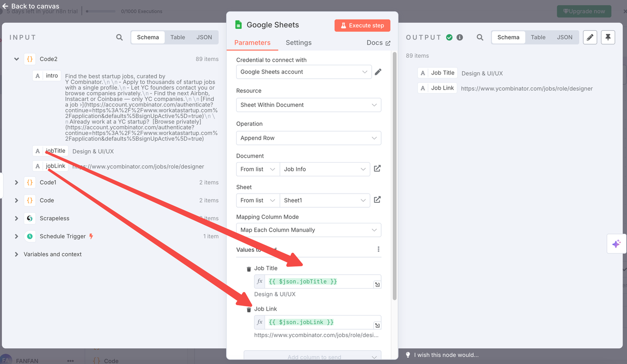
Task: Click the Job Link expression field
Action: pyautogui.click(x=318, y=322)
